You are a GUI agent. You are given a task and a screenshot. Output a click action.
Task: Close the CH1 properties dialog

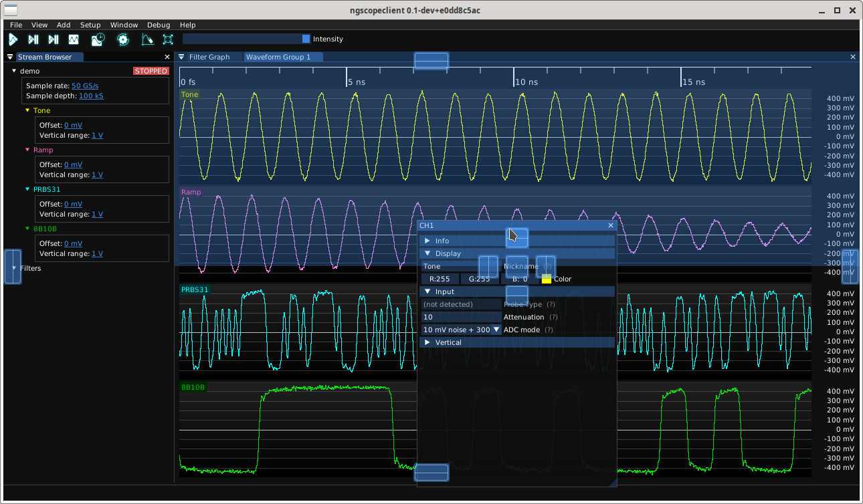611,226
